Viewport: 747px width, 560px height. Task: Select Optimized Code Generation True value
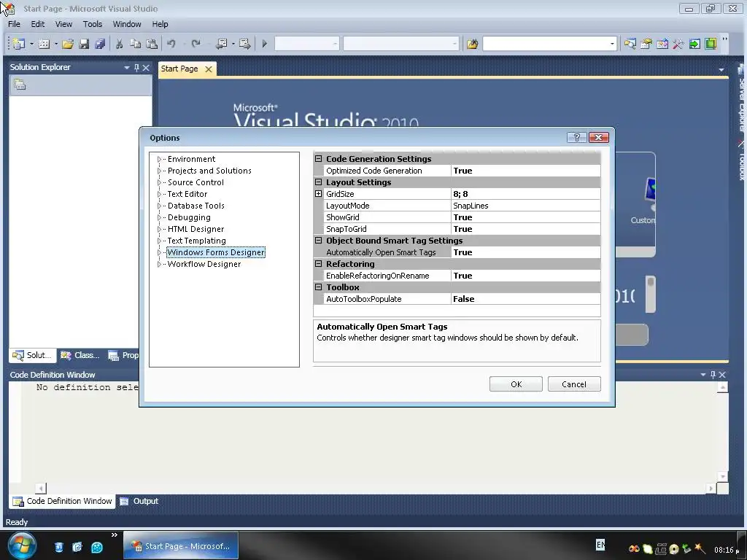coord(525,171)
